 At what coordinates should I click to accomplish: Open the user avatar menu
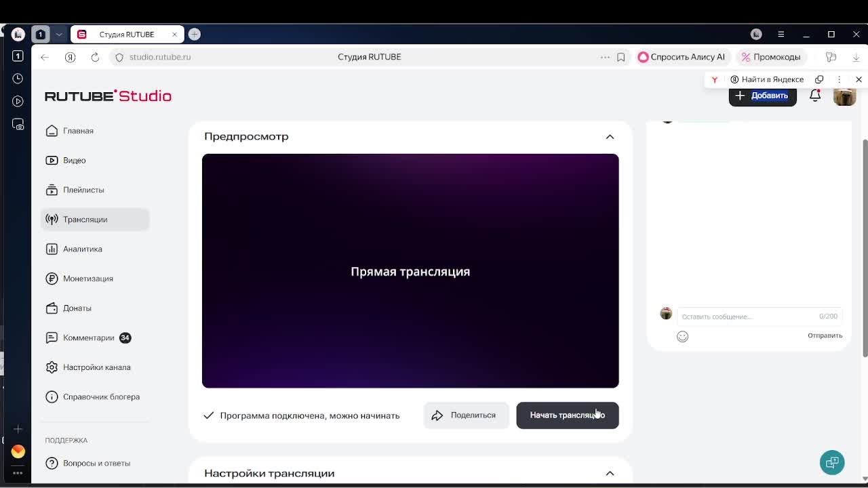[x=844, y=96]
